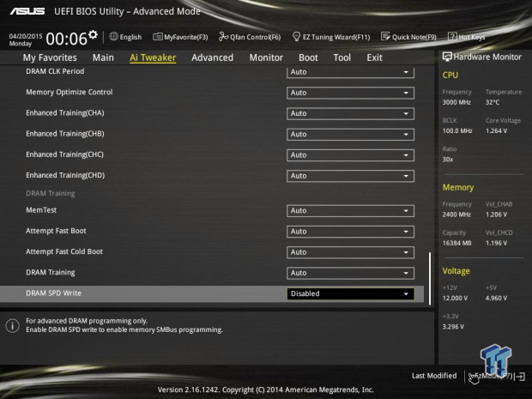Click Vol_CHAB value 1.206 V
Viewport: 532px width, 399px height.
click(x=496, y=215)
